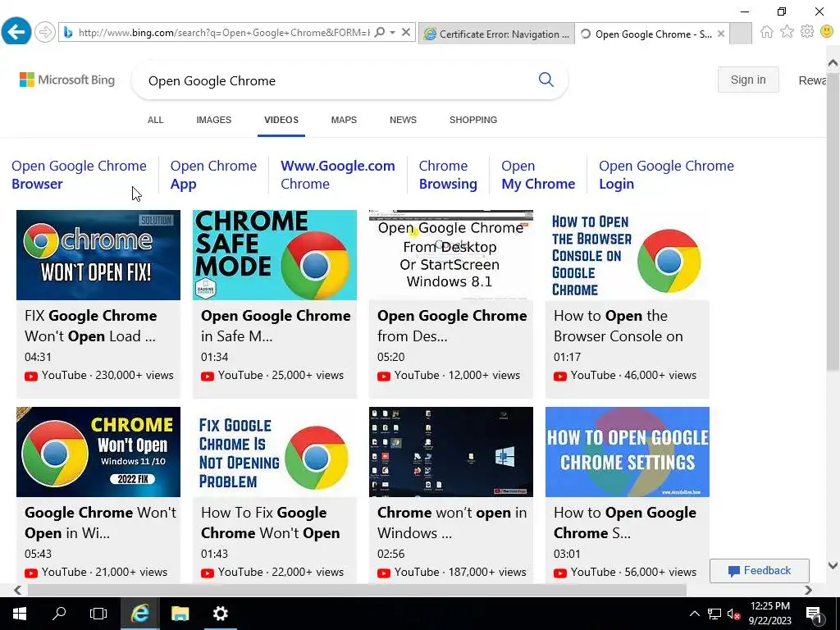Click the Sign in button

coord(748,80)
